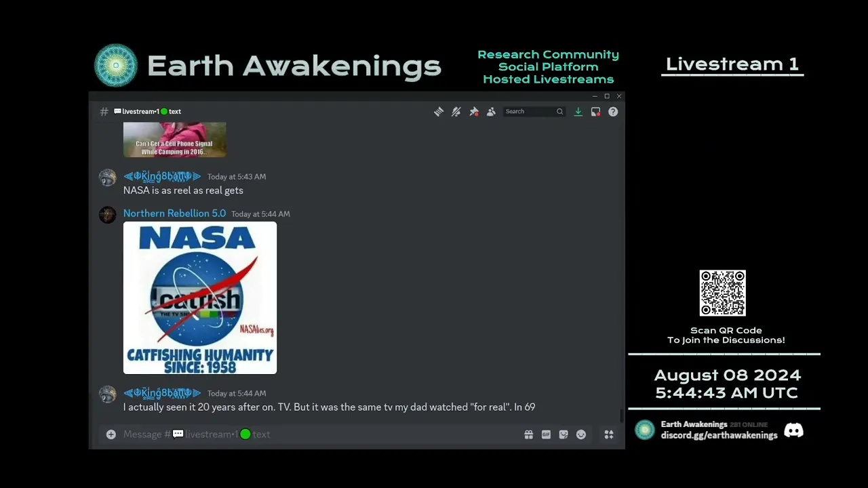This screenshot has height=488, width=868.
Task: Click timestamp 'Today at 5:44 AM' beside Northern Rebellion
Action: 260,214
